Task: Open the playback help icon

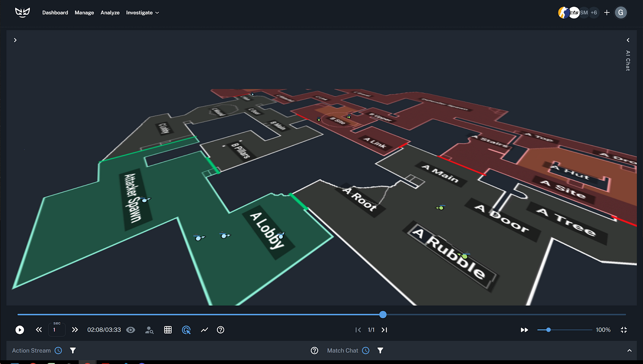Action: tap(220, 330)
